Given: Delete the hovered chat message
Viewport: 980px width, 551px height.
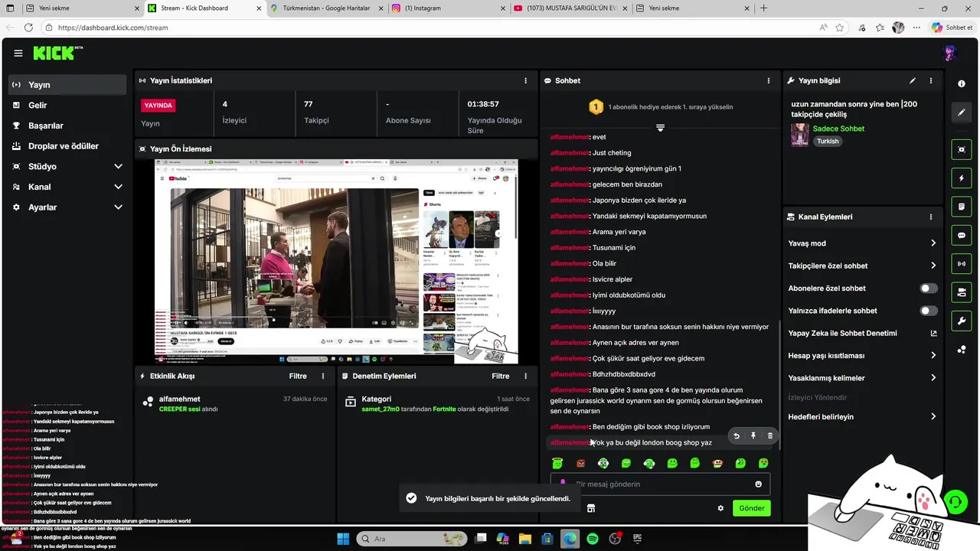Looking at the screenshot, I should click(x=770, y=436).
